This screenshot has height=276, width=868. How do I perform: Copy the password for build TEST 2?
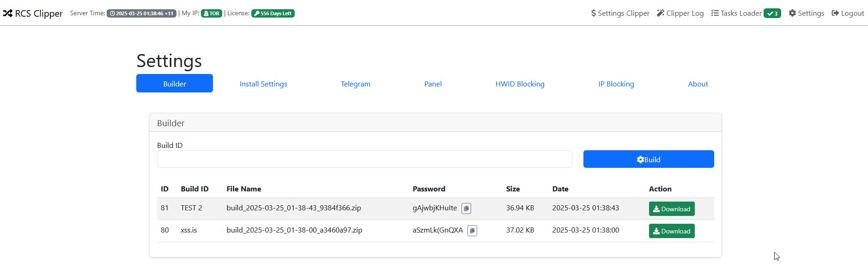466,209
